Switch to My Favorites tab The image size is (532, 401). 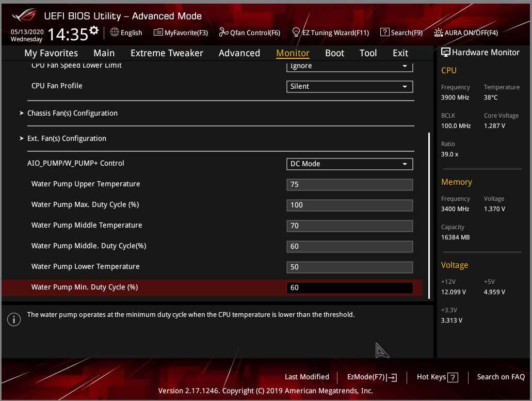tap(51, 53)
